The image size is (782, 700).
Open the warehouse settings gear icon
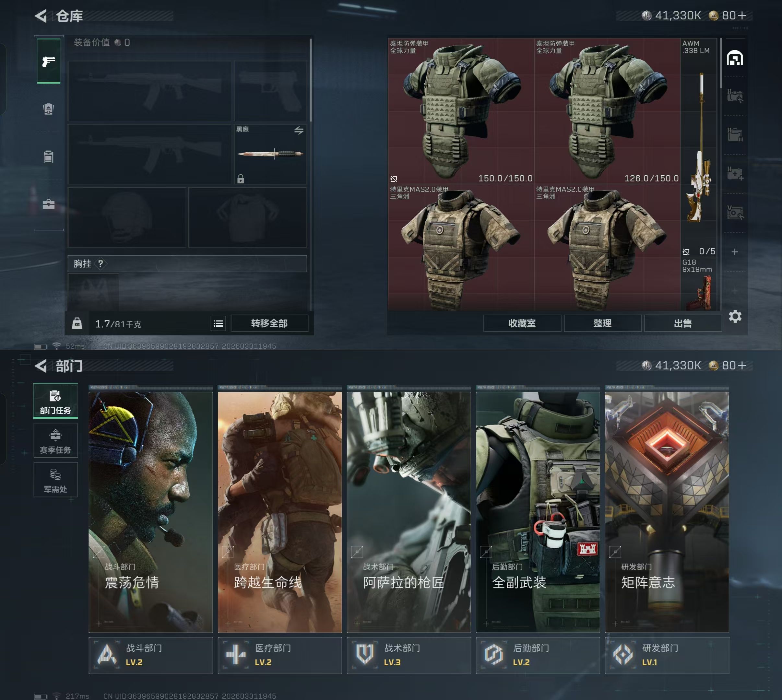pyautogui.click(x=735, y=316)
